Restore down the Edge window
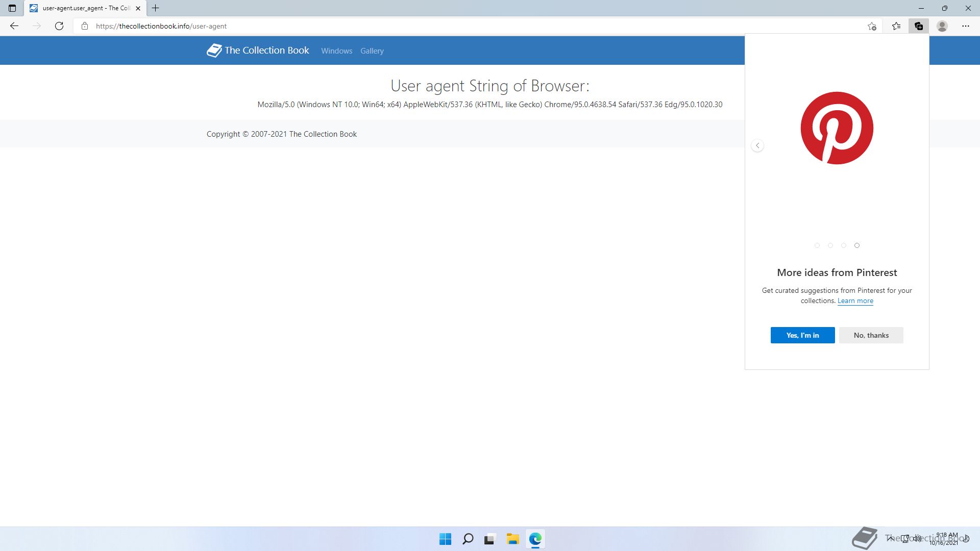The width and height of the screenshot is (980, 551). pos(945,8)
